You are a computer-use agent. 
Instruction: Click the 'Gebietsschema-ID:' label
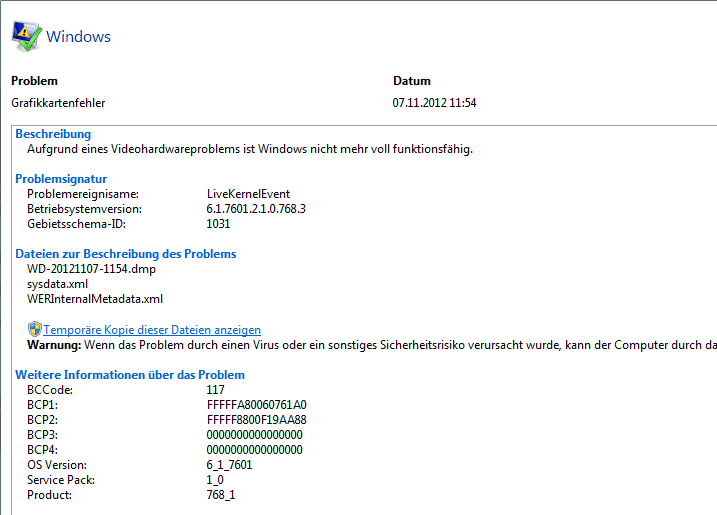(76, 224)
